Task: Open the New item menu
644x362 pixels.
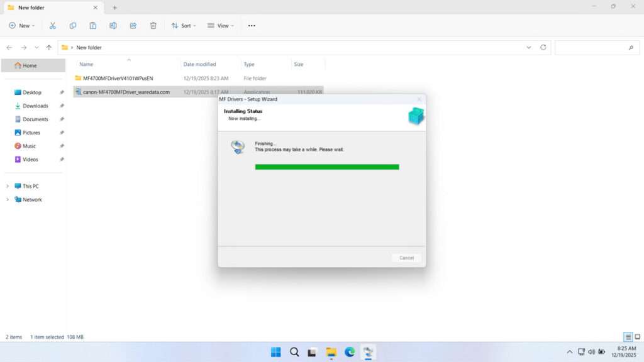Action: (x=21, y=25)
